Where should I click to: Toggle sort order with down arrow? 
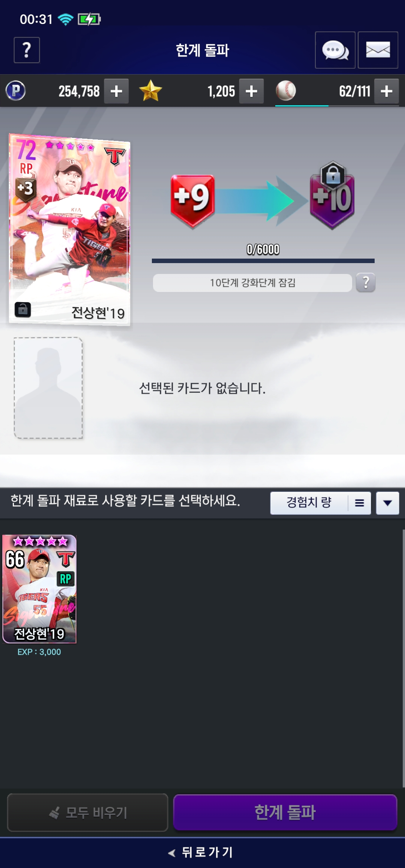point(388,503)
